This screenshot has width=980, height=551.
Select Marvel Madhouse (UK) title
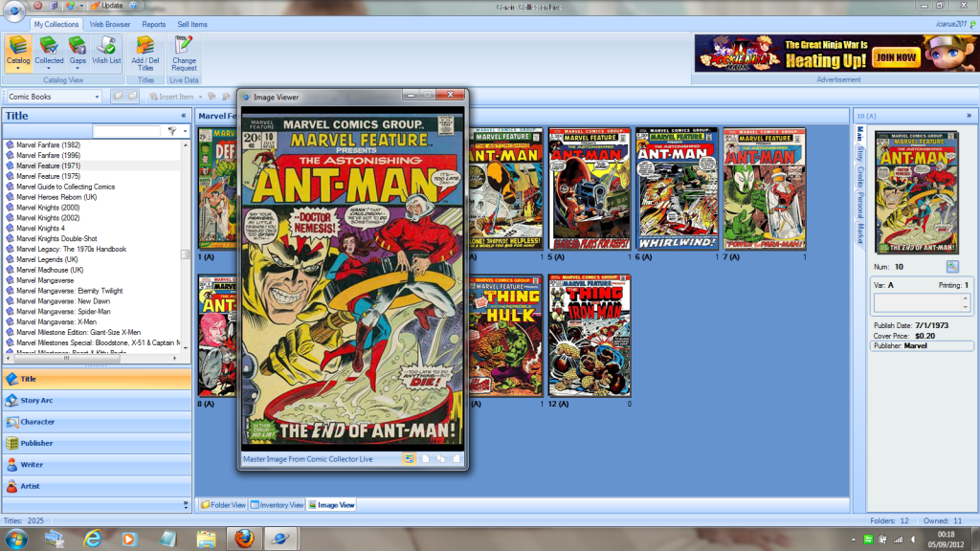point(50,270)
